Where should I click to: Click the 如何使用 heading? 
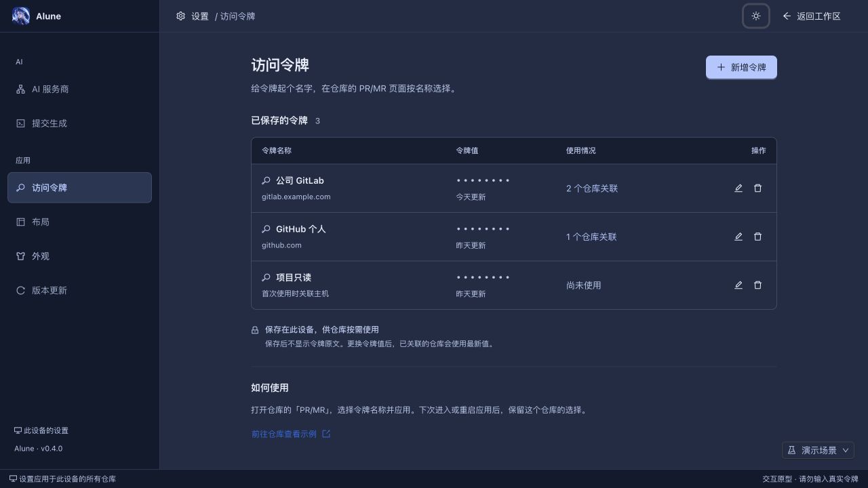[270, 388]
